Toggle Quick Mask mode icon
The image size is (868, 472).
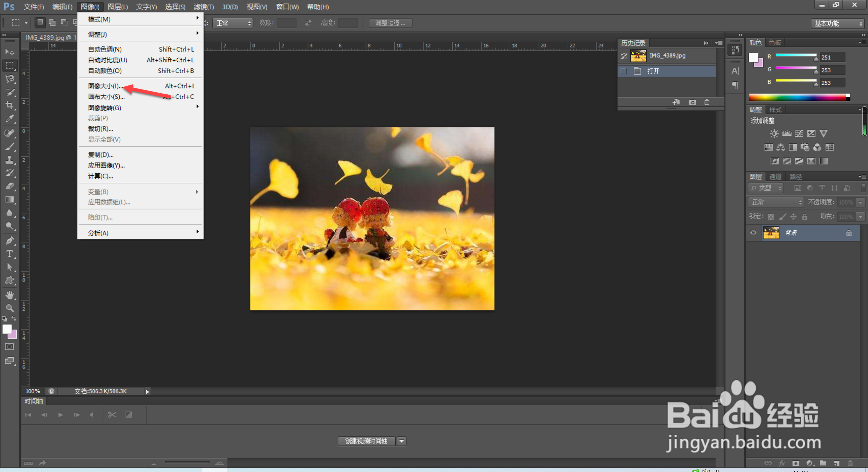point(9,347)
